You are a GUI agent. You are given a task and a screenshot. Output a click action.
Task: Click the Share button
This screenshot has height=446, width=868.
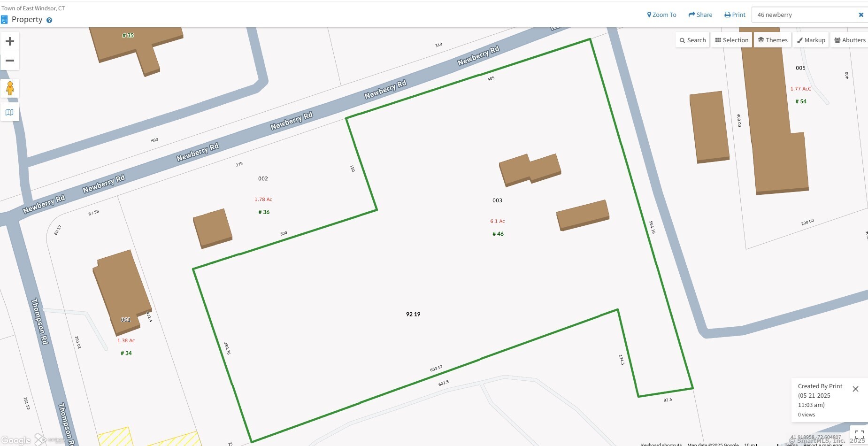click(x=700, y=15)
